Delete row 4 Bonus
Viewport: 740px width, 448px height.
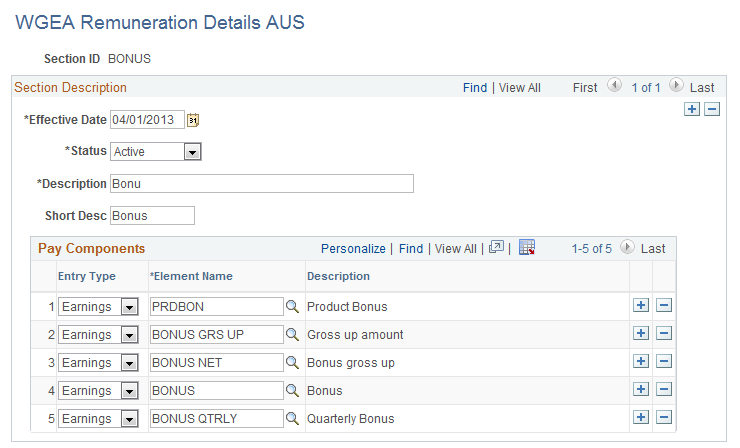(664, 389)
